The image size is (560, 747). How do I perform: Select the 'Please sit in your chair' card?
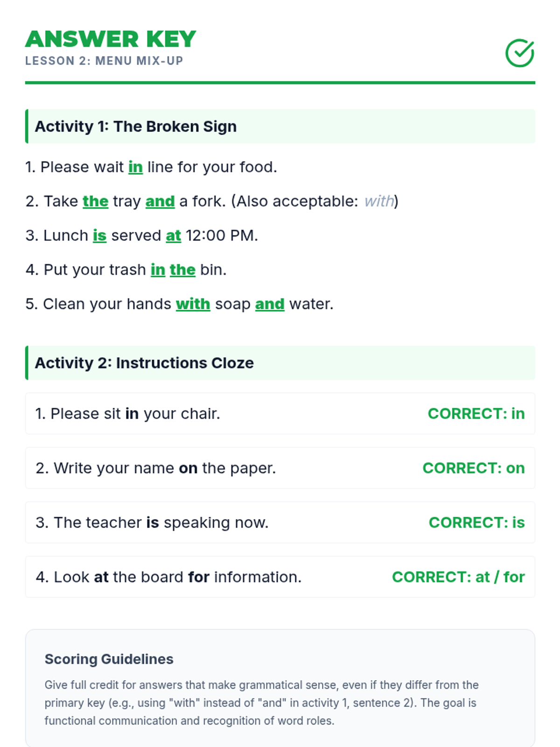(280, 414)
